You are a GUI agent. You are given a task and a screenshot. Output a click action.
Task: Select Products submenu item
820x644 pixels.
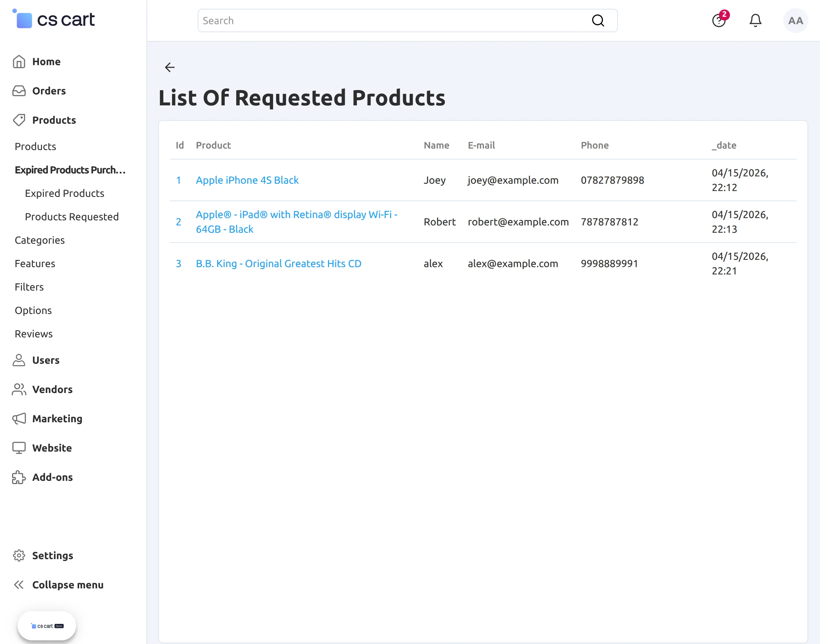(36, 146)
